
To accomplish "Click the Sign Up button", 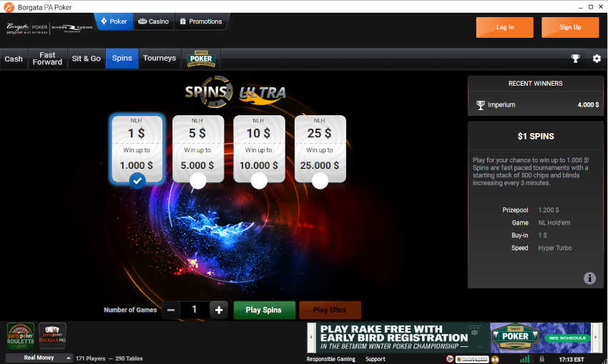I will click(570, 27).
